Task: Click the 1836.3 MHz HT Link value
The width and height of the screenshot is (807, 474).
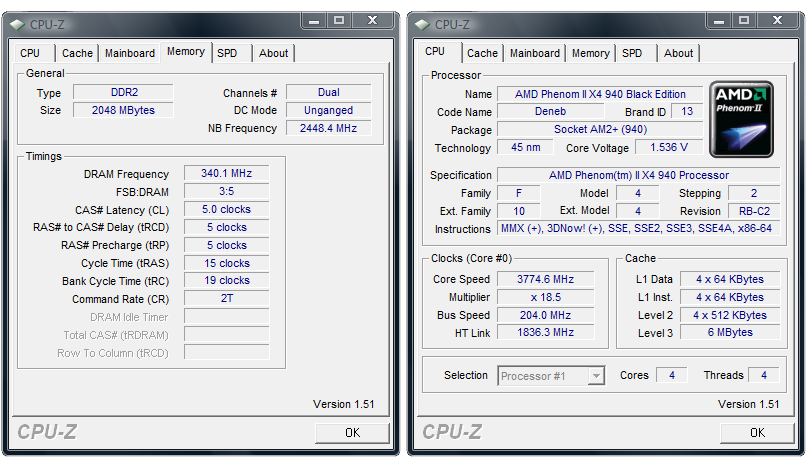Action: click(546, 332)
